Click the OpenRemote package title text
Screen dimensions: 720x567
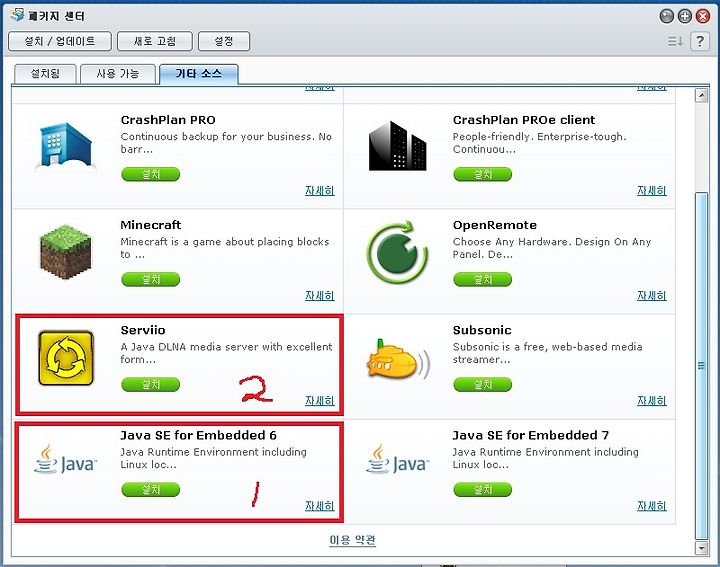pos(495,225)
